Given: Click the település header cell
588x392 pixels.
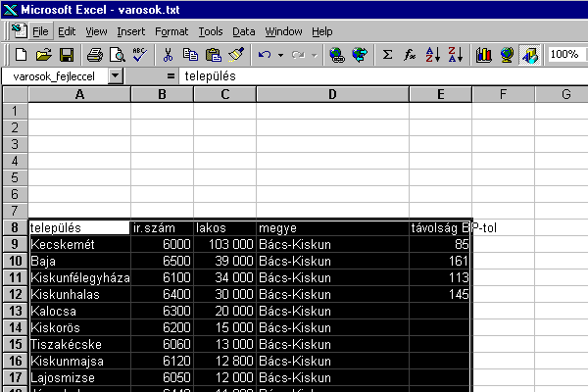Looking at the screenshot, I should pyautogui.click(x=79, y=227).
